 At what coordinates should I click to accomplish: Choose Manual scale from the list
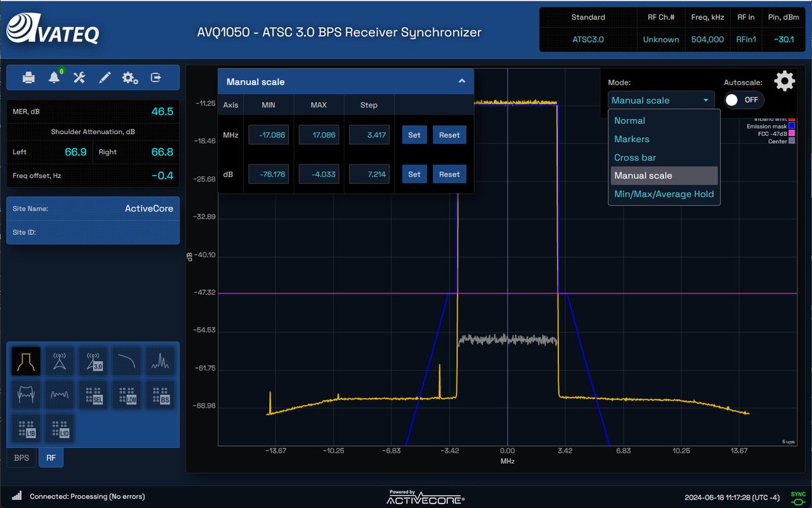click(x=663, y=175)
